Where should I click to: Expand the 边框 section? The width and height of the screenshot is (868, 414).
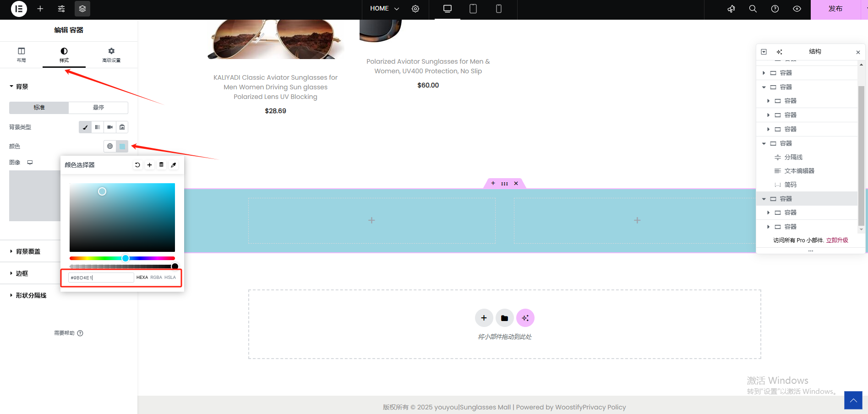(22, 273)
